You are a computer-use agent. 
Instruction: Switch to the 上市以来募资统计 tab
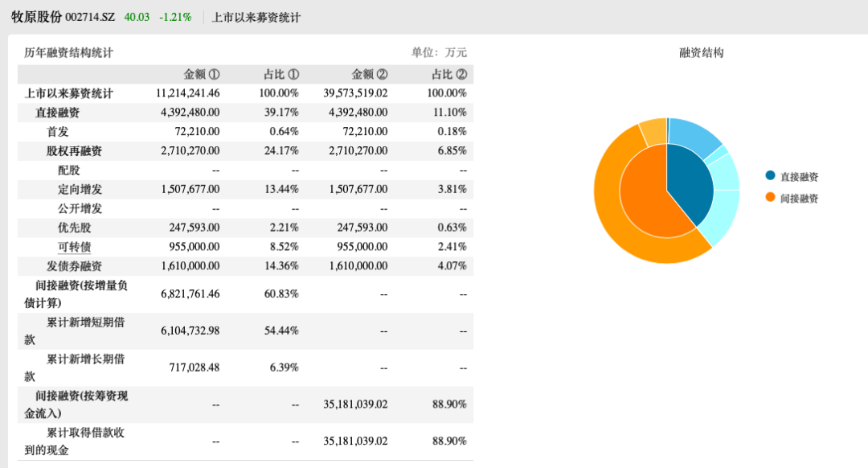[x=256, y=17]
